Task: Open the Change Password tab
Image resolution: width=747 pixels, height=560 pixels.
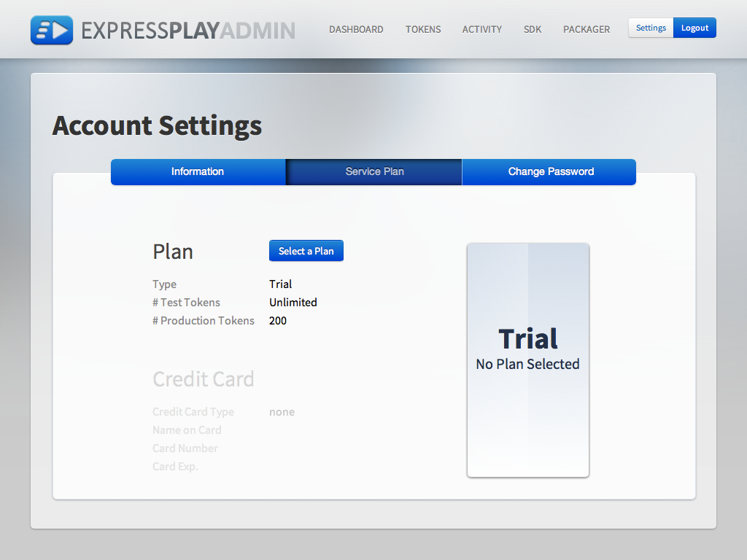Action: (x=551, y=172)
